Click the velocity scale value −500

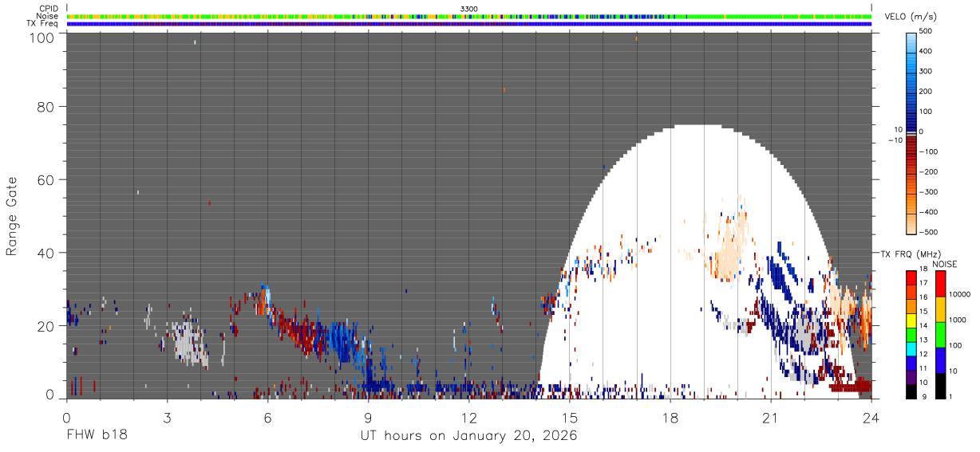(x=927, y=233)
